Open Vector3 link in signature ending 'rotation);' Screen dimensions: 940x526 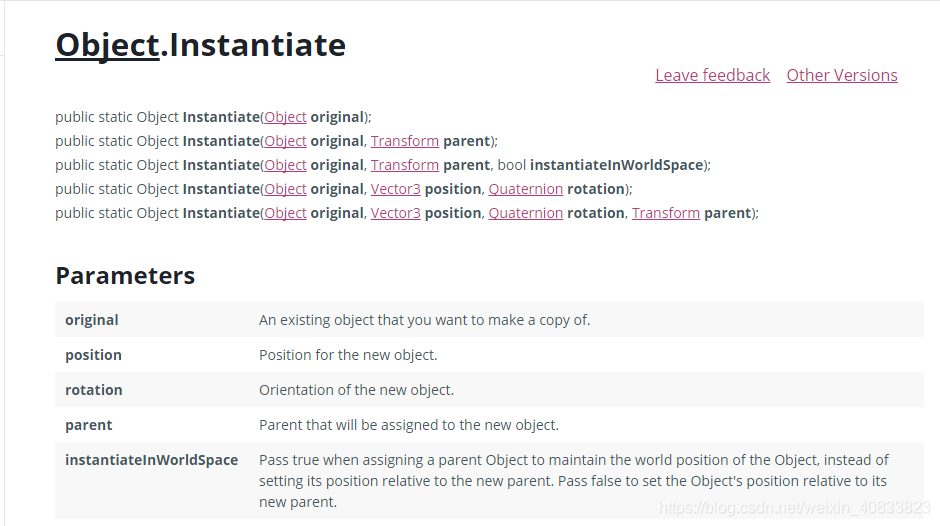pyautogui.click(x=396, y=189)
